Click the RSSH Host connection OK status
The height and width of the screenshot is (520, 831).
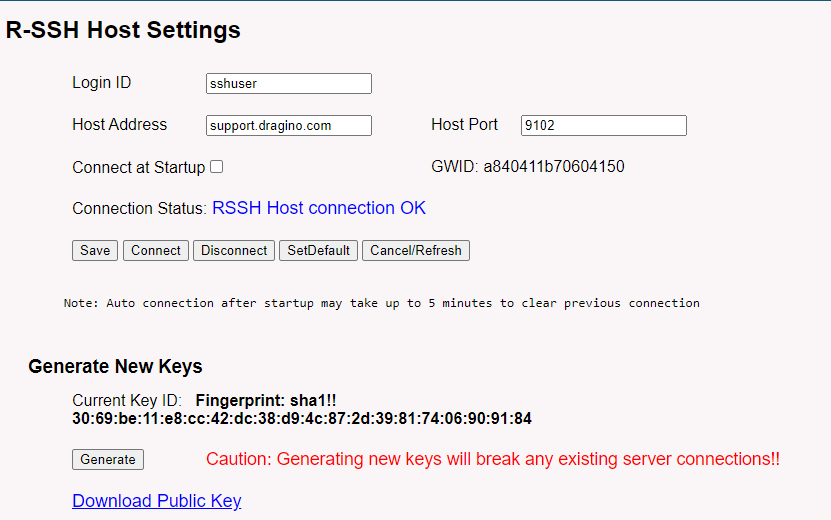[x=319, y=208]
